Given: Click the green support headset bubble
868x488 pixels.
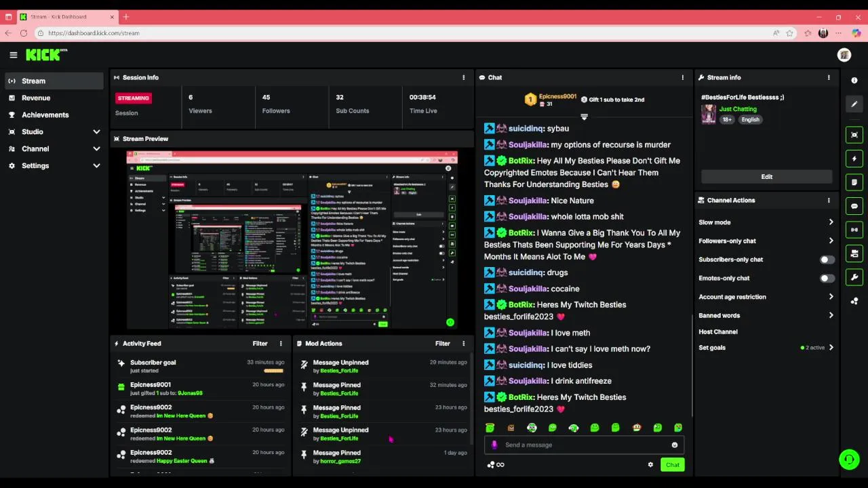Looking at the screenshot, I should tap(849, 460).
